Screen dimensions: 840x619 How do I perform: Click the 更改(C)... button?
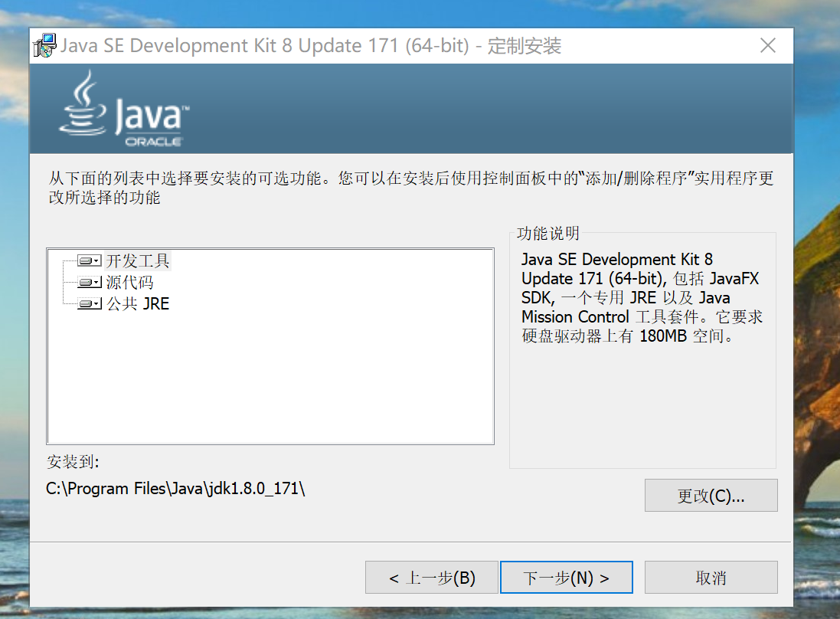711,496
